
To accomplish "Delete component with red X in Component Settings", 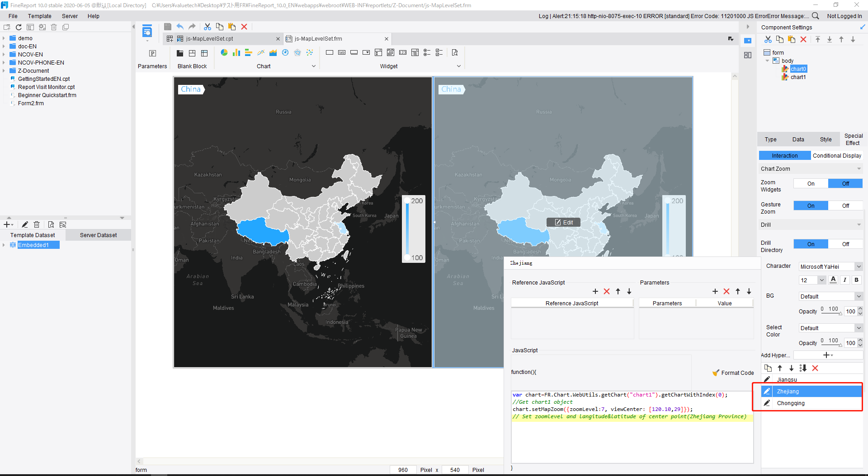I will pyautogui.click(x=803, y=39).
